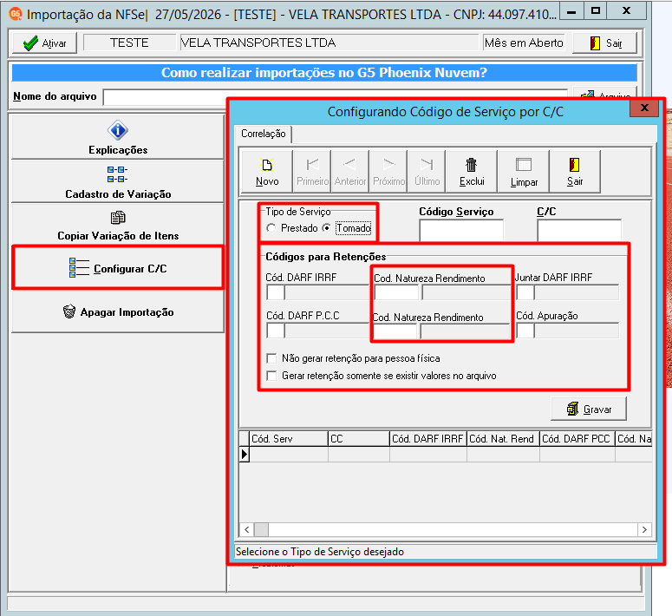Click the Sair door icon in the dialog toolbar

(574, 165)
